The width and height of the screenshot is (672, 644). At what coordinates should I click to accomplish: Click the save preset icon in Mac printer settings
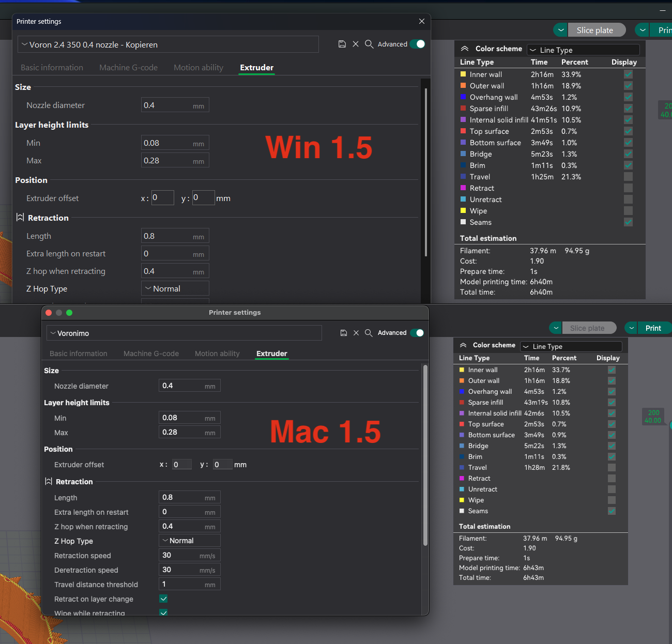coord(344,333)
